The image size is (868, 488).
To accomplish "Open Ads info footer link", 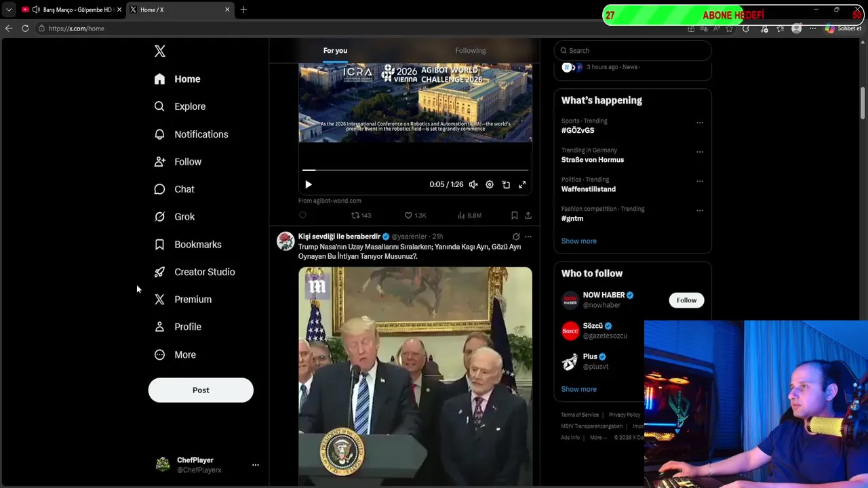I will 570,438.
